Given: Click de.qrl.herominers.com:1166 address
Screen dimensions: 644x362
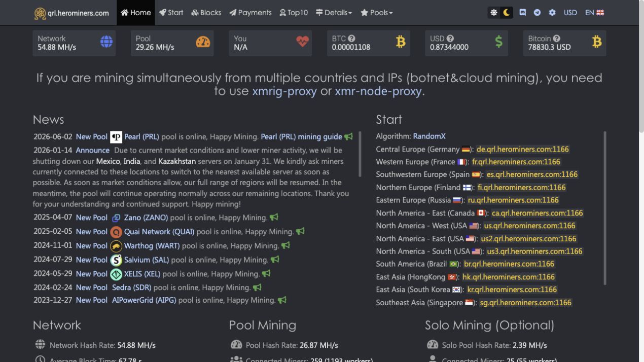Looking at the screenshot, I should click(x=522, y=149).
